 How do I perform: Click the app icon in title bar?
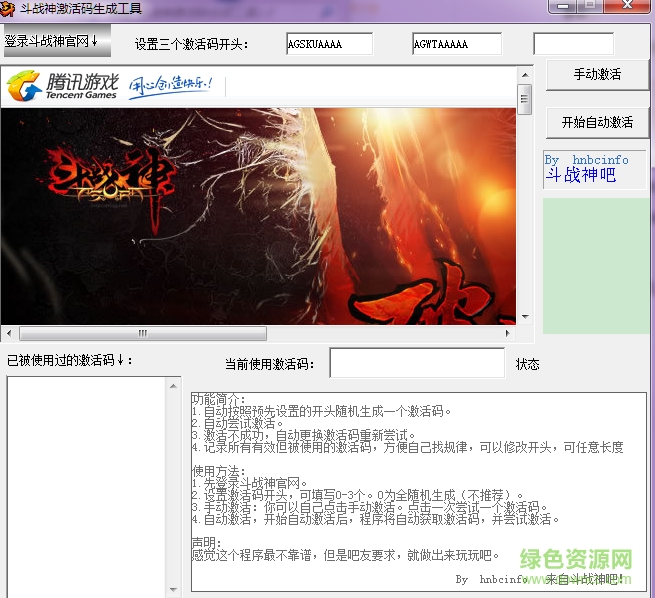click(8, 8)
